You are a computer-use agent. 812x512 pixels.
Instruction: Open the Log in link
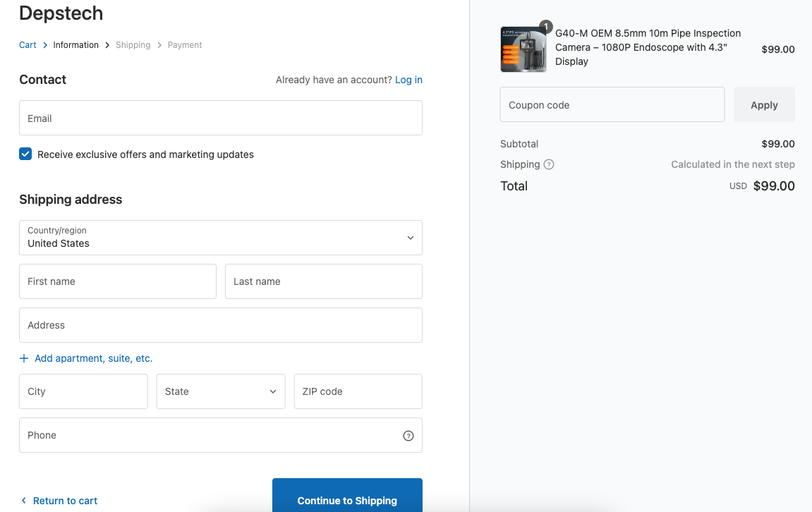click(x=408, y=80)
